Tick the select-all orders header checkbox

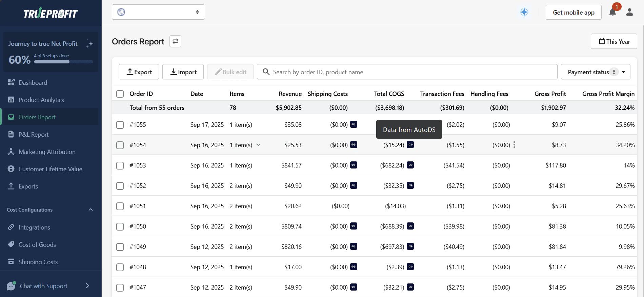point(120,94)
